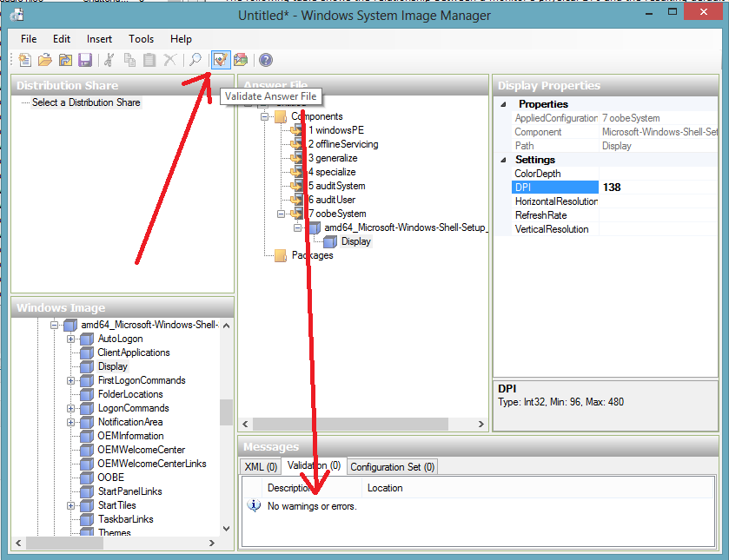Click the ColorDepth value field
The image size is (729, 560).
point(658,174)
